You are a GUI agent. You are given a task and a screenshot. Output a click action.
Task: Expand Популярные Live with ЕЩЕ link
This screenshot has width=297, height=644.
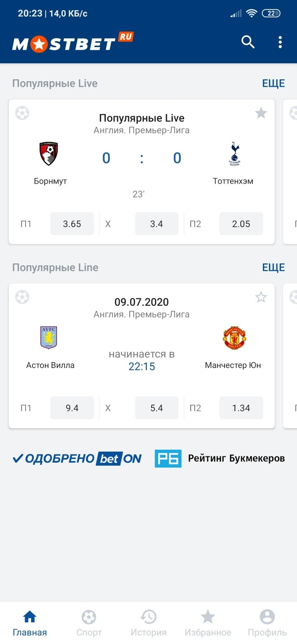(273, 83)
